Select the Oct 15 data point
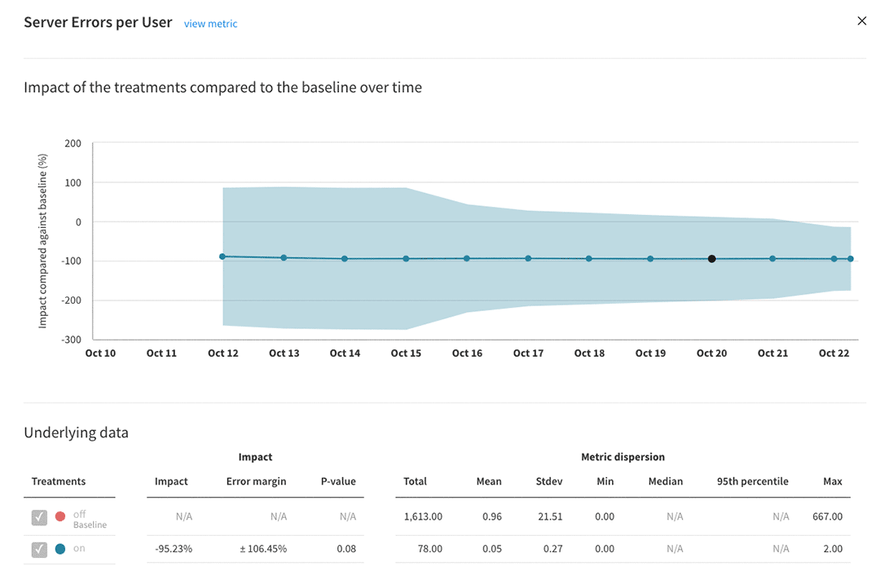Screen dimensions: 880x588 [x=406, y=259]
